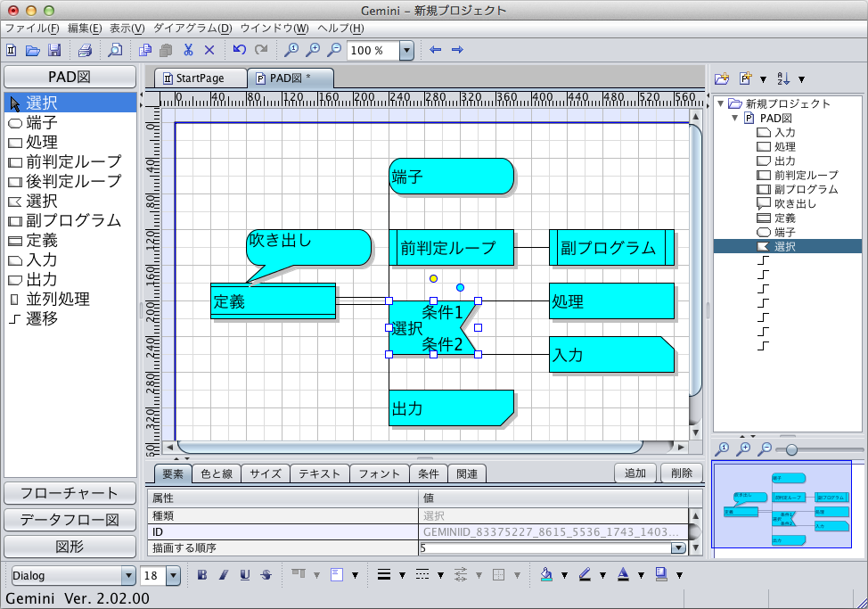The width and height of the screenshot is (868, 609).
Task: Delete selection with the X icon
Action: 209,51
